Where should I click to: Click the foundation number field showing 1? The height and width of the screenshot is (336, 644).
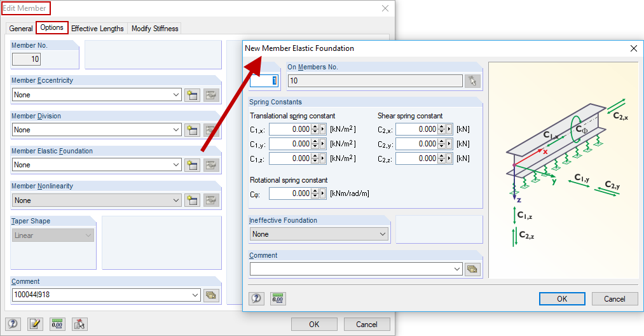pos(264,81)
